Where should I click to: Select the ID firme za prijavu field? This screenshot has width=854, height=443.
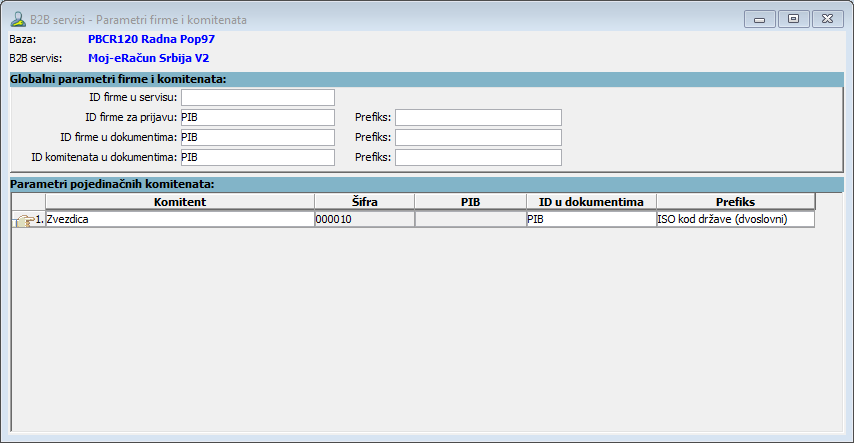pyautogui.click(x=257, y=117)
